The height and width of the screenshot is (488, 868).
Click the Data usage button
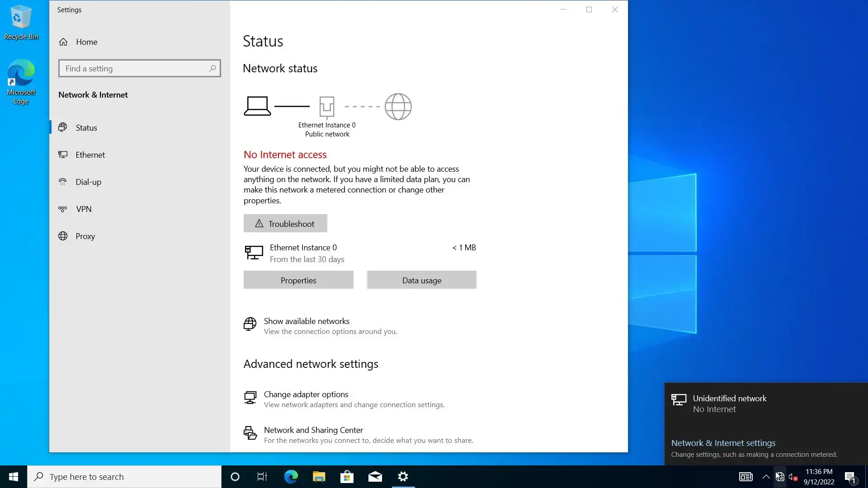click(421, 280)
